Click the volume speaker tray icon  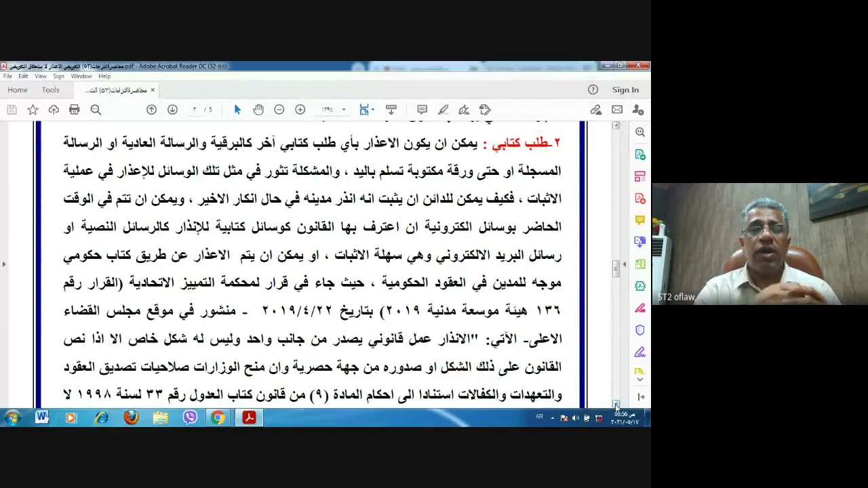pos(575,418)
